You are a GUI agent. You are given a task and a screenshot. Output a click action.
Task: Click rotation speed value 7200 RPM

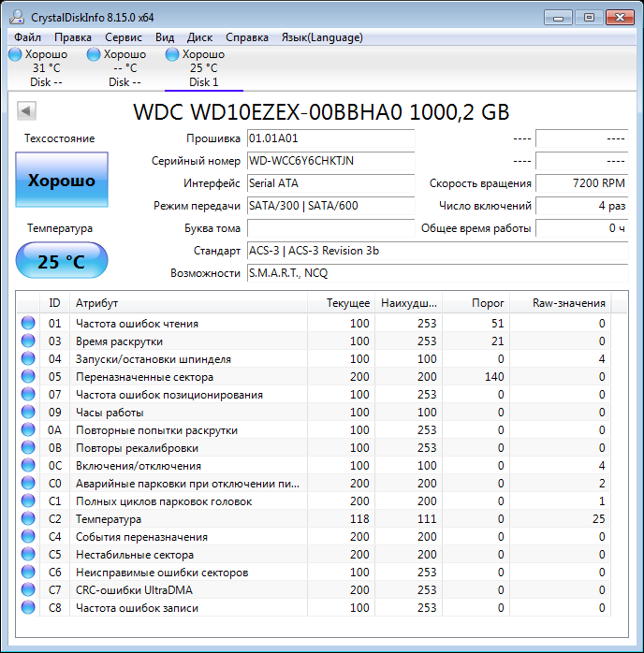(582, 183)
